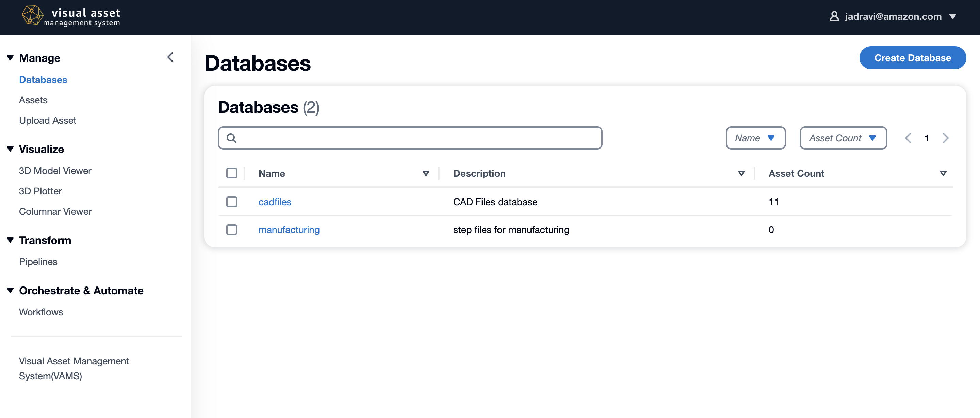Click the databases search input field
Screen dimensions: 980x418
pos(410,137)
